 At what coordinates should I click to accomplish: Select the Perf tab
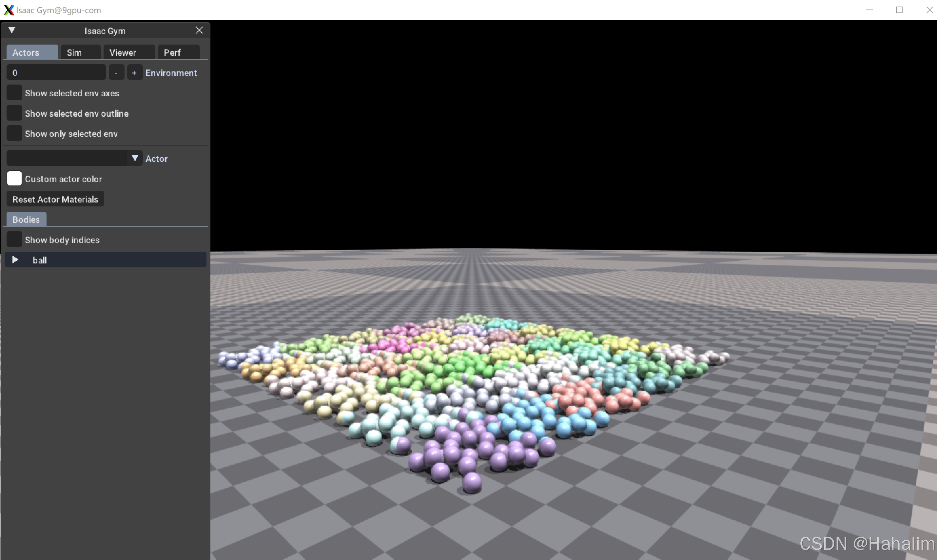point(172,52)
